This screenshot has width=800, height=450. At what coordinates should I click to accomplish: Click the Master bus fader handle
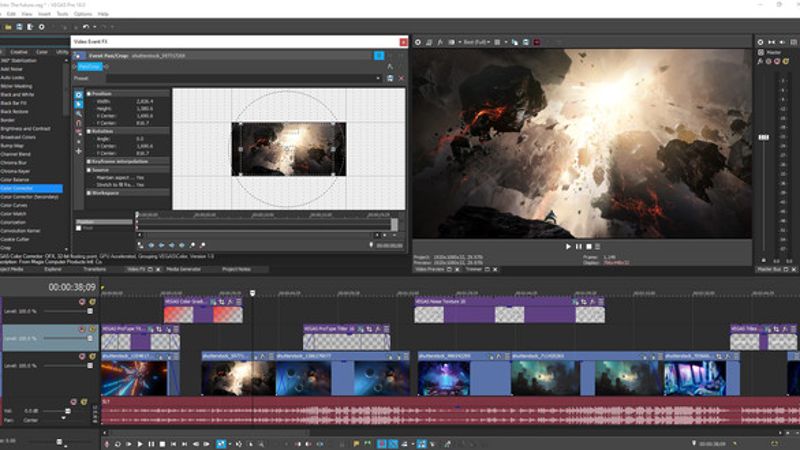tap(763, 137)
